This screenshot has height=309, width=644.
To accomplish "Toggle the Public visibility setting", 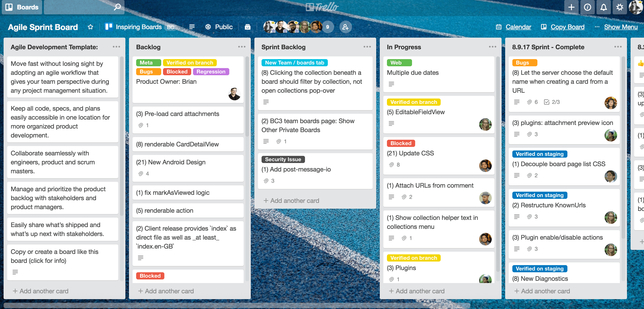I will [219, 27].
